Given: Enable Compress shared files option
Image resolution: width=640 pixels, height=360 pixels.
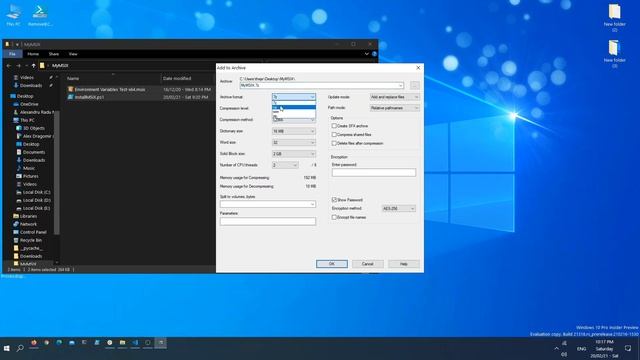Looking at the screenshot, I should [334, 135].
